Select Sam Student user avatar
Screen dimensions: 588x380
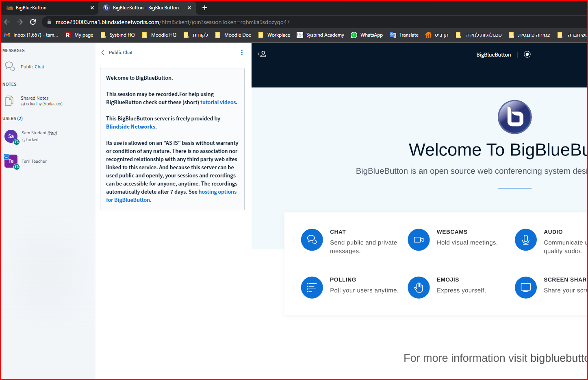point(11,136)
